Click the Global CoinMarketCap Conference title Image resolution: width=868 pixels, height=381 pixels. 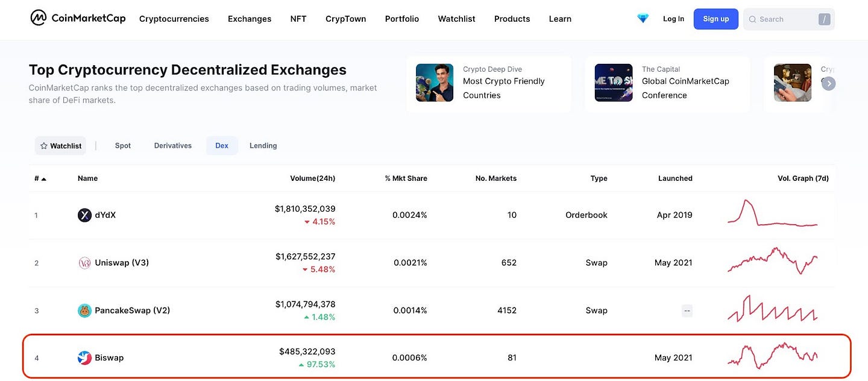(685, 88)
